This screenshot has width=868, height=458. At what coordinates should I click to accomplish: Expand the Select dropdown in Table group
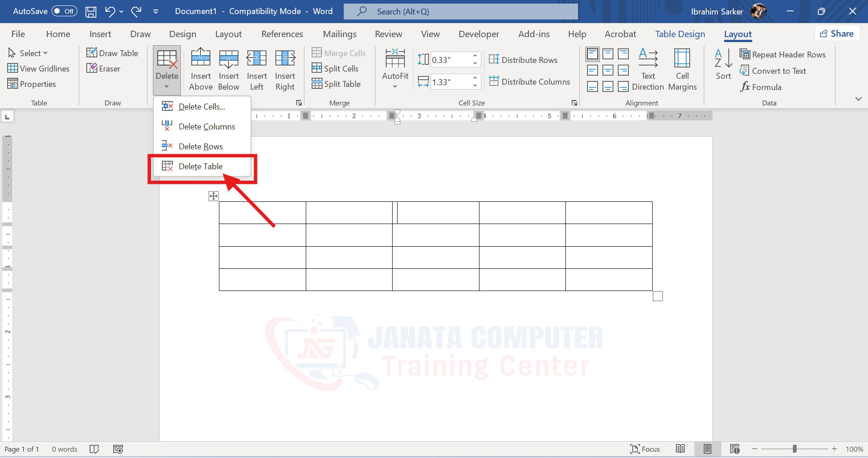coord(28,53)
